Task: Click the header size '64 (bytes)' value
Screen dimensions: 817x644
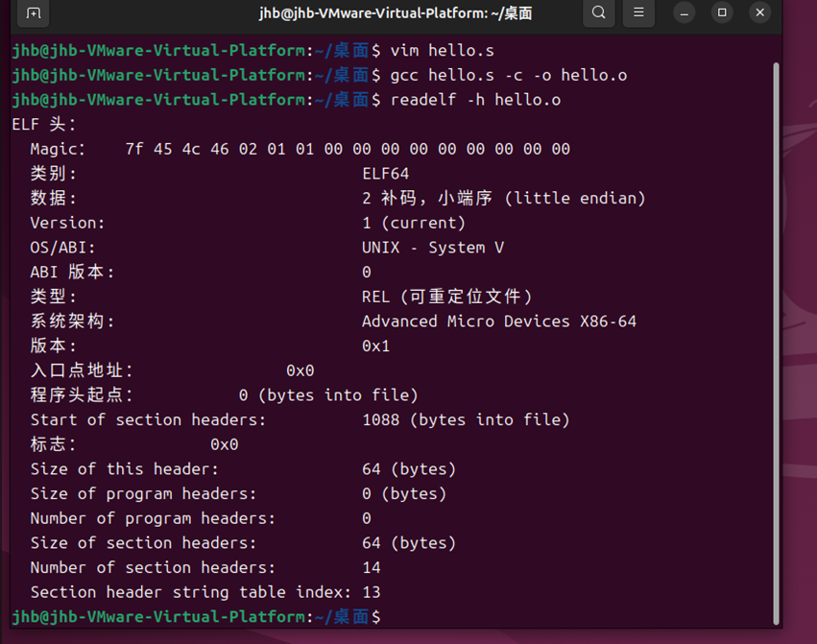Action: [x=409, y=469]
